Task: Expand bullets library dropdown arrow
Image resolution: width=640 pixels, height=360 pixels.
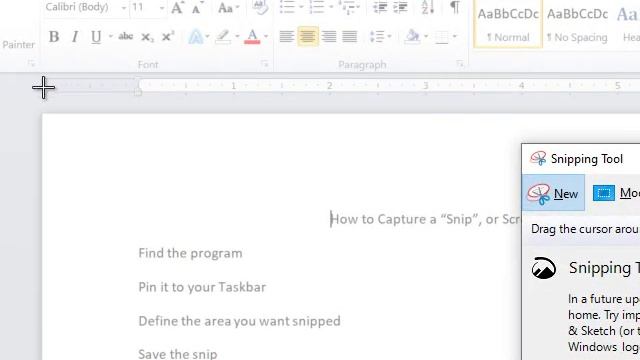Action: coord(301,7)
